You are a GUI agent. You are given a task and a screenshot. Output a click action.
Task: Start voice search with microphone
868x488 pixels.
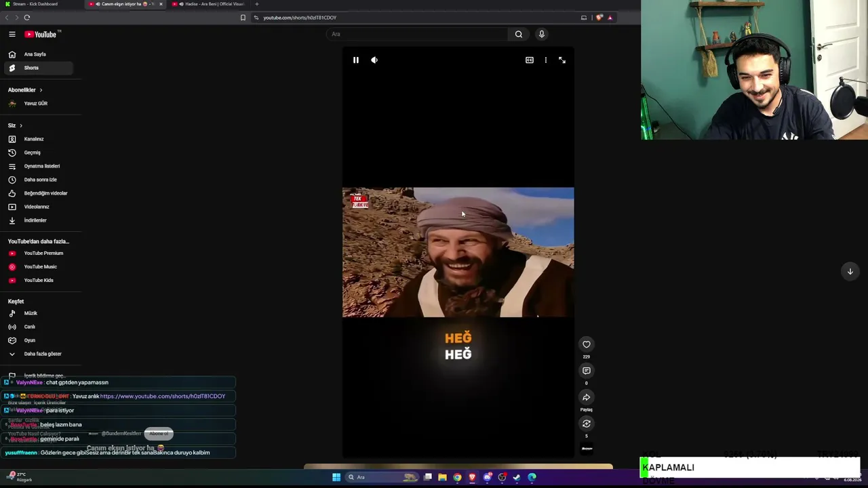coord(541,34)
